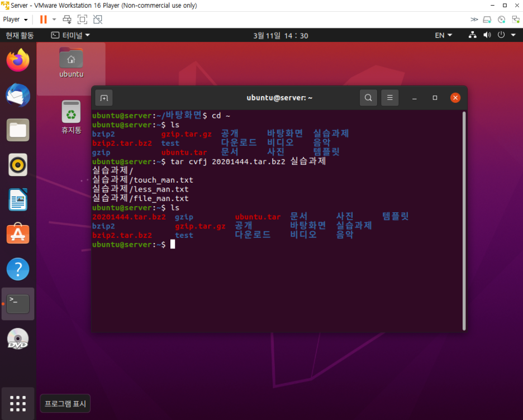Launch Thunderbird mail from the dock
Screen dimensions: 523x420
[18, 96]
